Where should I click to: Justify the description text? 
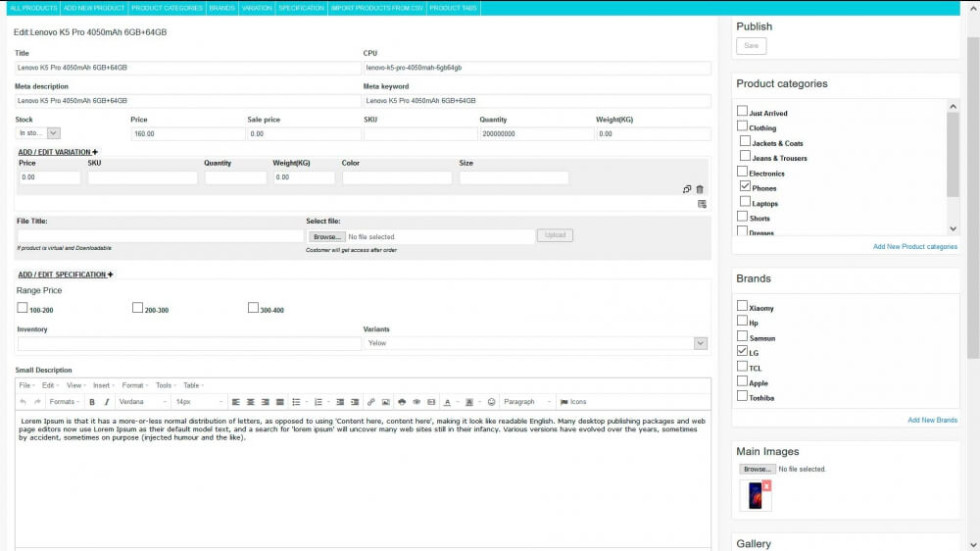[x=280, y=402]
